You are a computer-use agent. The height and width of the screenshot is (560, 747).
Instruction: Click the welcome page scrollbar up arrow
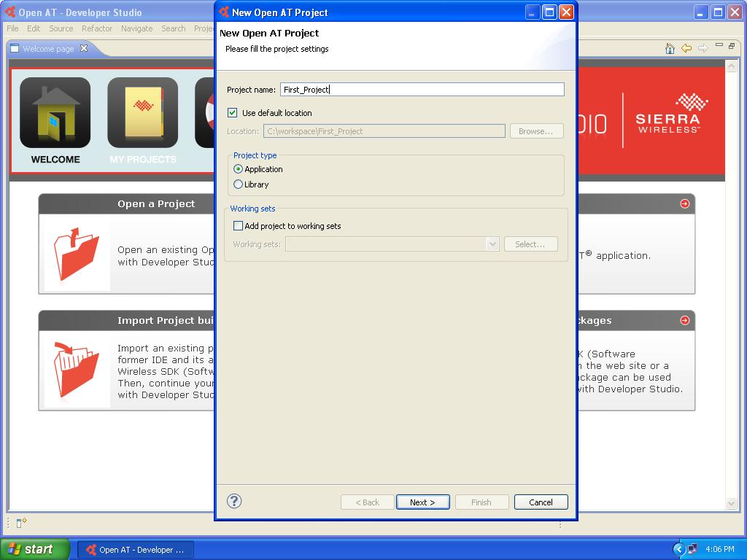pos(731,66)
